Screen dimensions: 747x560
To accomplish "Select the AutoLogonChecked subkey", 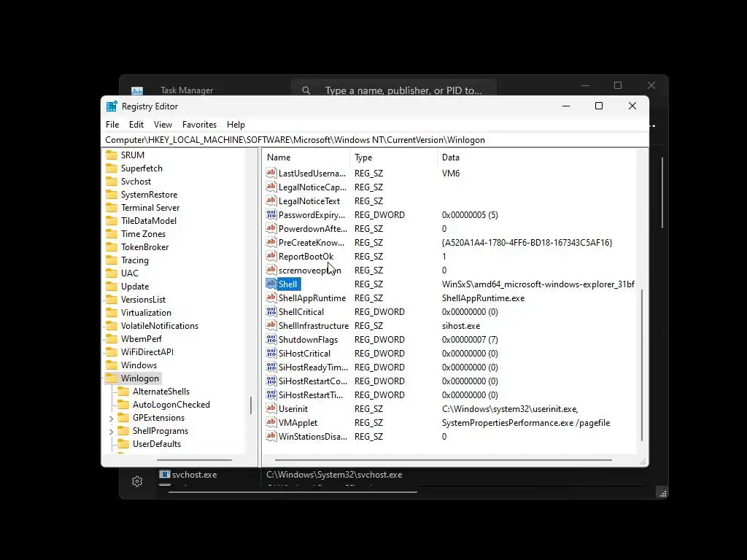I will click(x=171, y=404).
